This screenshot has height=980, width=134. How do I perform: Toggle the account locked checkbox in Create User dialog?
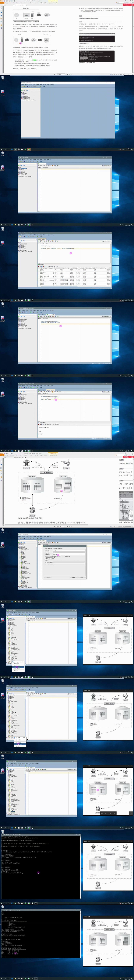[45, 559]
